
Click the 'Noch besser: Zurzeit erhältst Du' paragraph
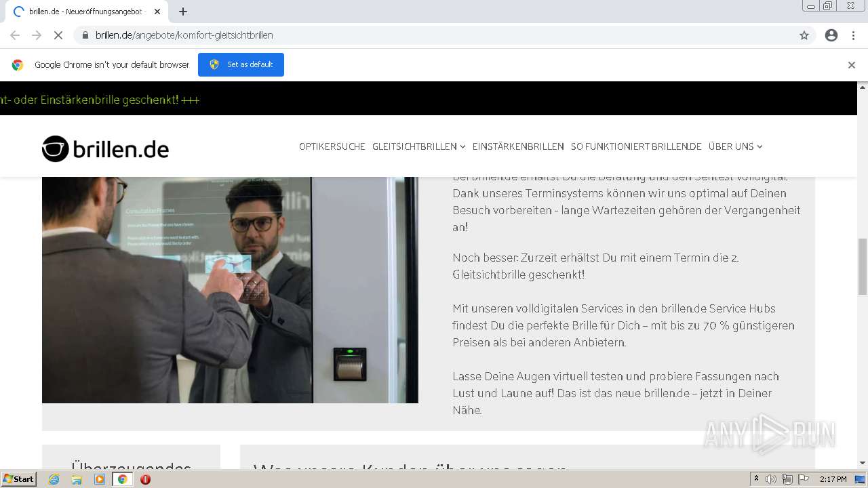595,266
